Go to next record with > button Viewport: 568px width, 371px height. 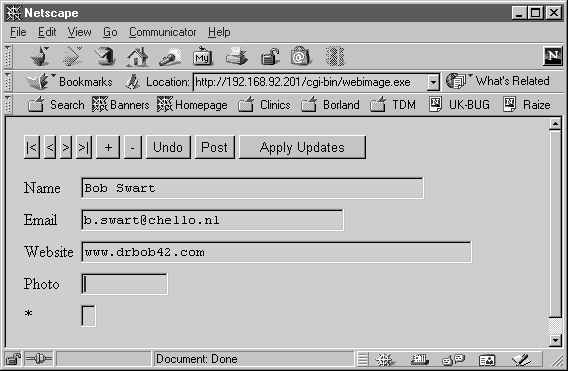(x=66, y=147)
